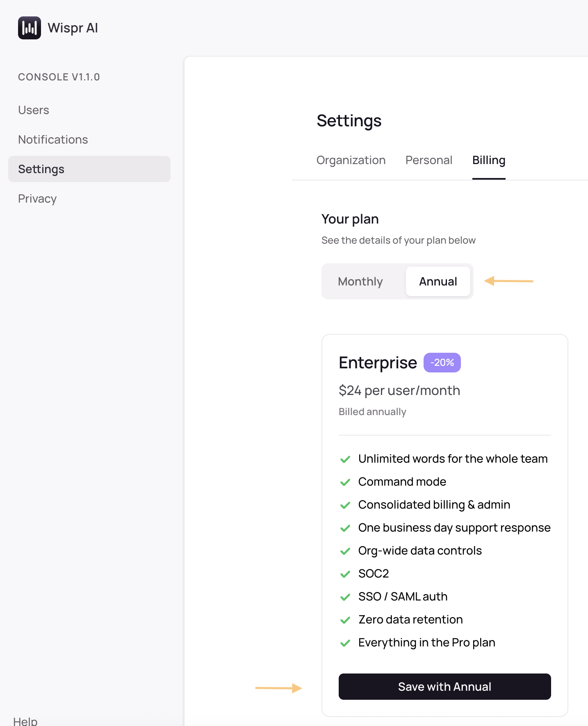Click the green checkmark beside Command mode

[x=345, y=482]
